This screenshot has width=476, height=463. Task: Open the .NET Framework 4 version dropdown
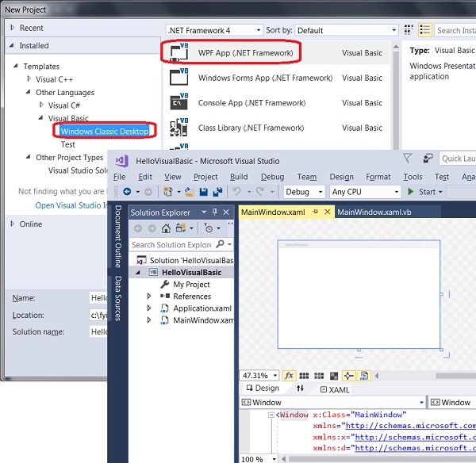[259, 30]
